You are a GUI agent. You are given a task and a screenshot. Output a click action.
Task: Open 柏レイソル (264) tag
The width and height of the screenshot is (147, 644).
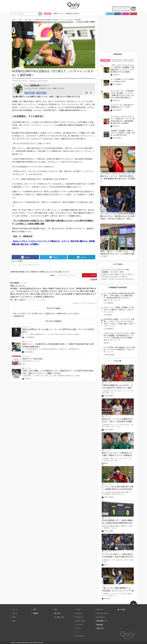point(19,314)
